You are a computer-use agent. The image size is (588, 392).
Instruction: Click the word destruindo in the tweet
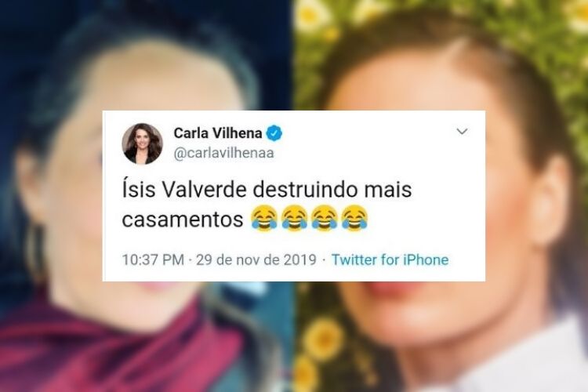coord(306,190)
